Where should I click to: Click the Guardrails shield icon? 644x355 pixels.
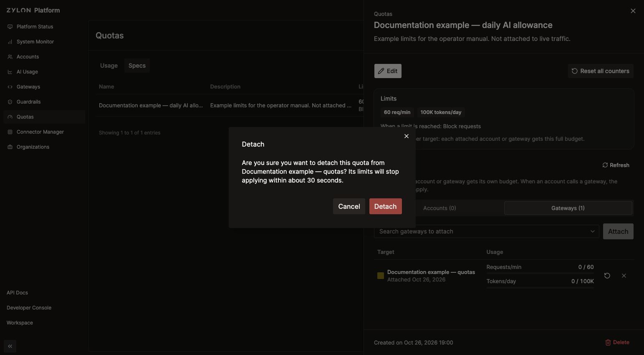point(10,102)
